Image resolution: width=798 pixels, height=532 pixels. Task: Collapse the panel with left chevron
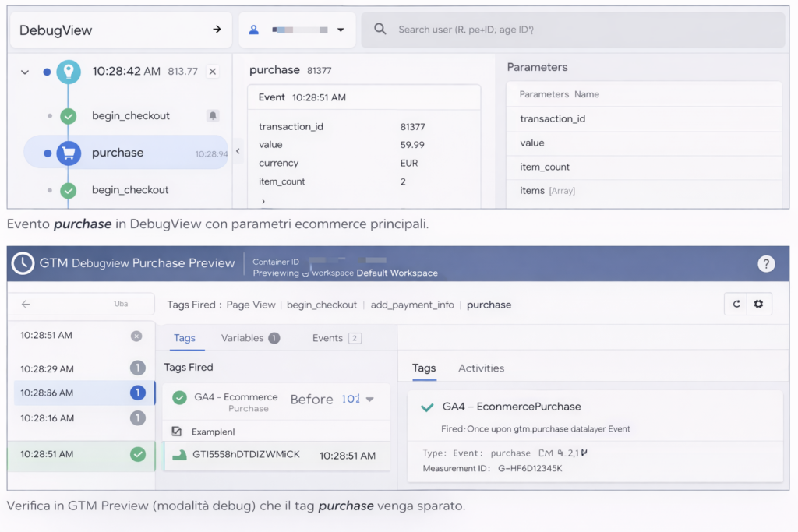[x=238, y=151]
